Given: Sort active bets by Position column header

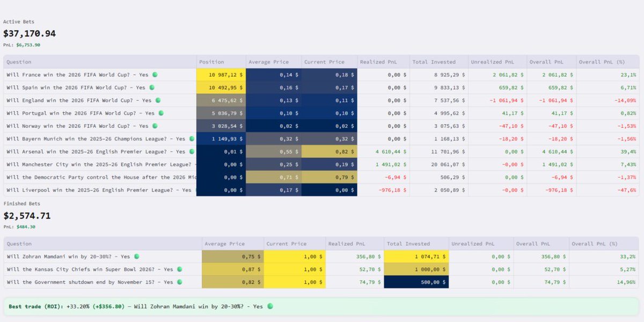Looking at the screenshot, I should (x=221, y=62).
